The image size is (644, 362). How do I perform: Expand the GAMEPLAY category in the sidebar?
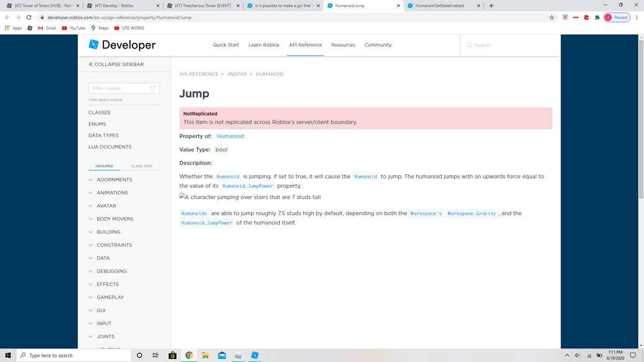pyautogui.click(x=110, y=297)
